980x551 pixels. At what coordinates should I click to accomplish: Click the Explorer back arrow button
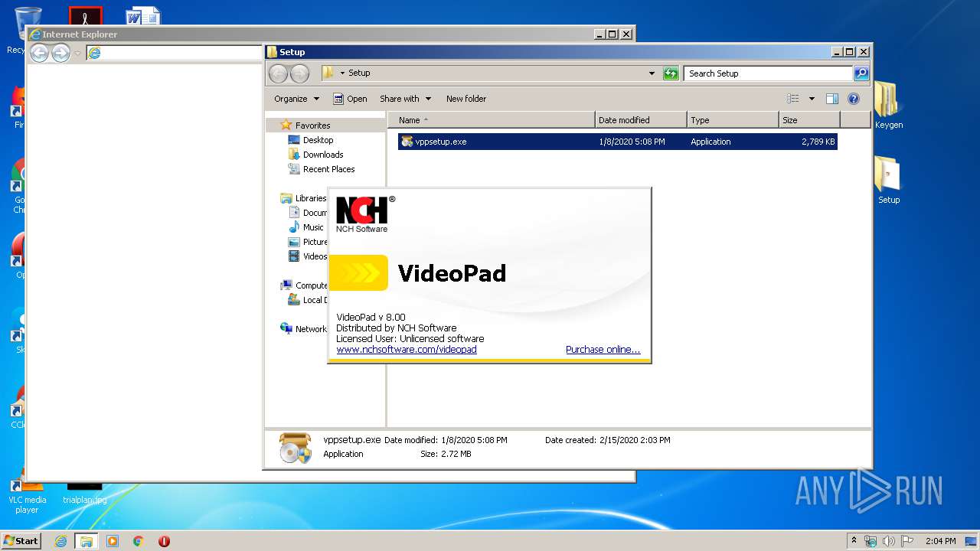click(x=279, y=73)
